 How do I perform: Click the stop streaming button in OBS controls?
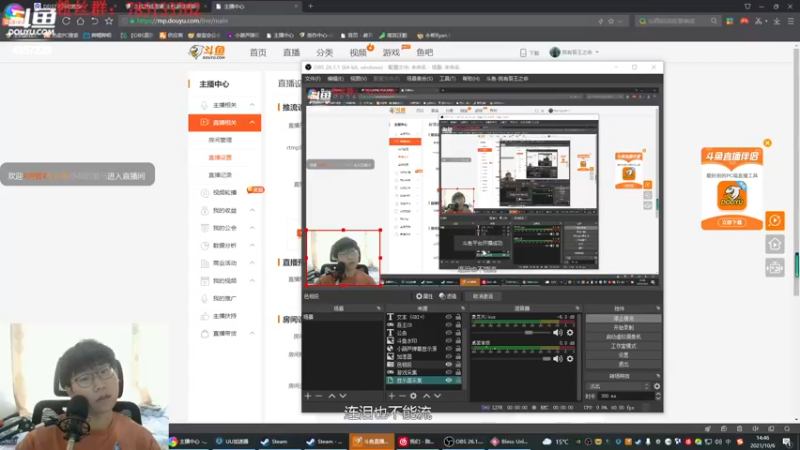pos(623,318)
